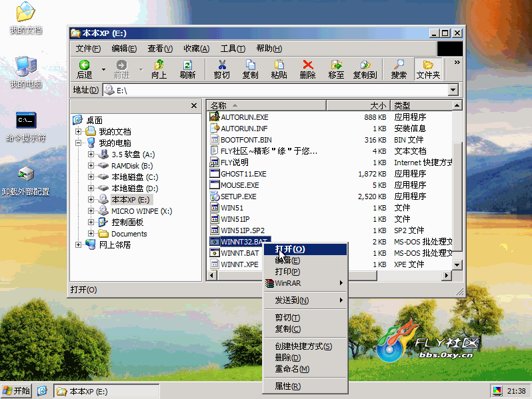Open the 编辑(E) menu in menu bar
This screenshot has width=532, height=399.
[x=124, y=49]
